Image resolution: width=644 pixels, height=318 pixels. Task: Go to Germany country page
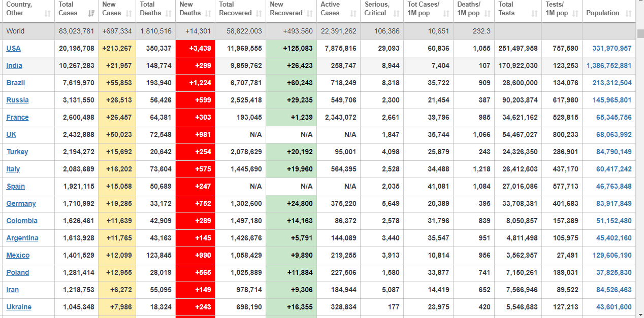coord(21,203)
